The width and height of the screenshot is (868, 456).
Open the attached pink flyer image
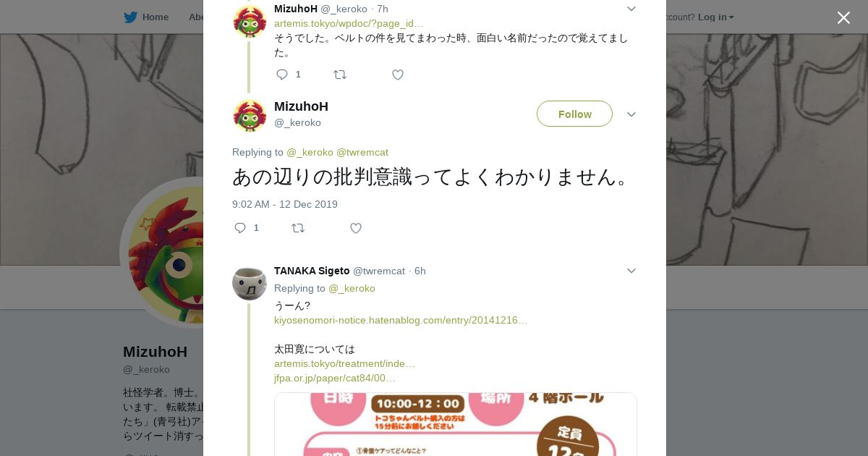pyautogui.click(x=456, y=424)
